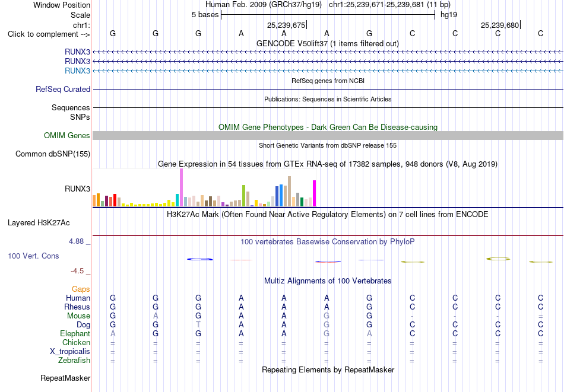The height and width of the screenshot is (392, 564).
Task: Click the gray OMIM Genes item bar
Action: [x=328, y=135]
